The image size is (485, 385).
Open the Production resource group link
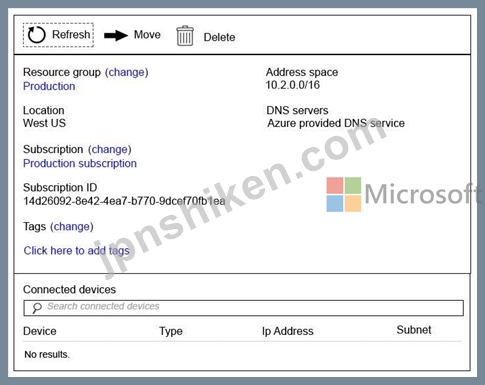(49, 86)
